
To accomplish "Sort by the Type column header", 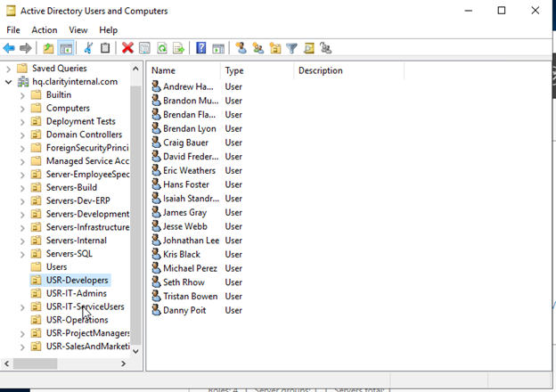I will tap(258, 70).
